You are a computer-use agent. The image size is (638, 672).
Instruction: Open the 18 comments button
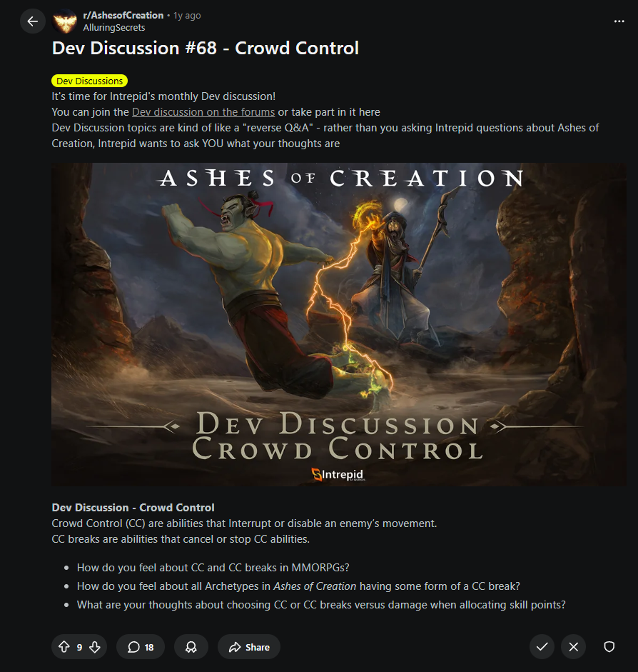pyautogui.click(x=141, y=647)
